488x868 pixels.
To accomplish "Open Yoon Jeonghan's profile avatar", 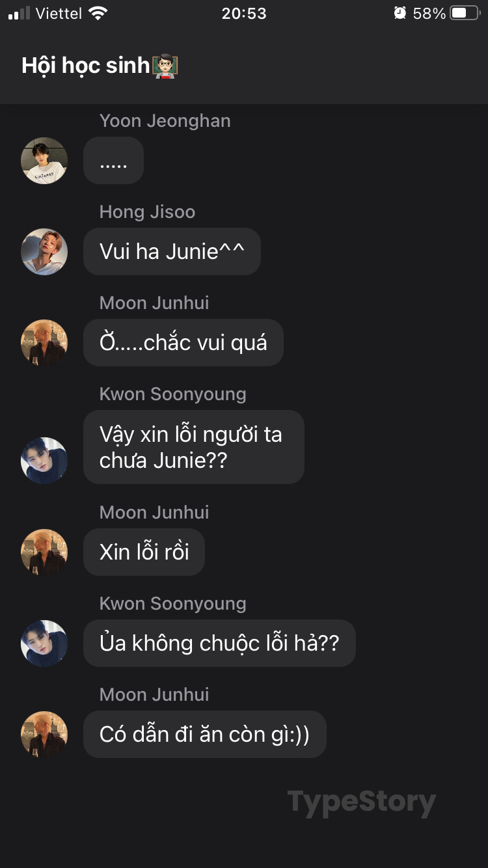I will pyautogui.click(x=44, y=161).
